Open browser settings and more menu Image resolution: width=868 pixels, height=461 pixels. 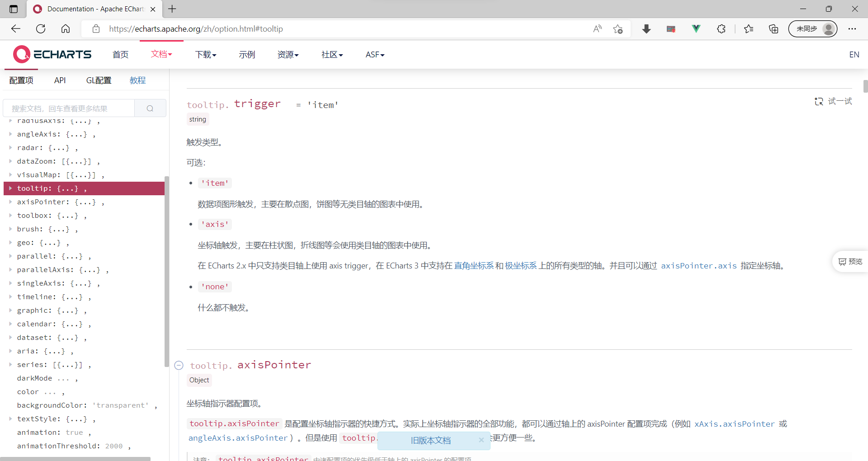click(x=852, y=29)
